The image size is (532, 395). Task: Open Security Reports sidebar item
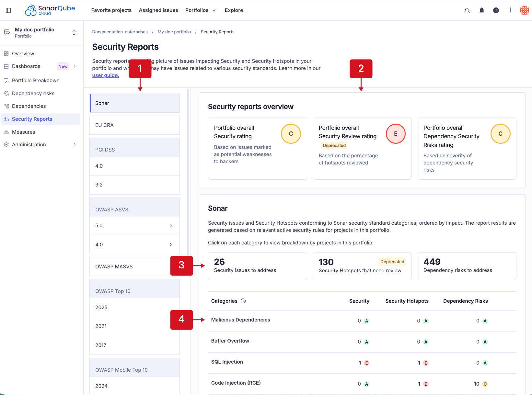(x=40, y=119)
